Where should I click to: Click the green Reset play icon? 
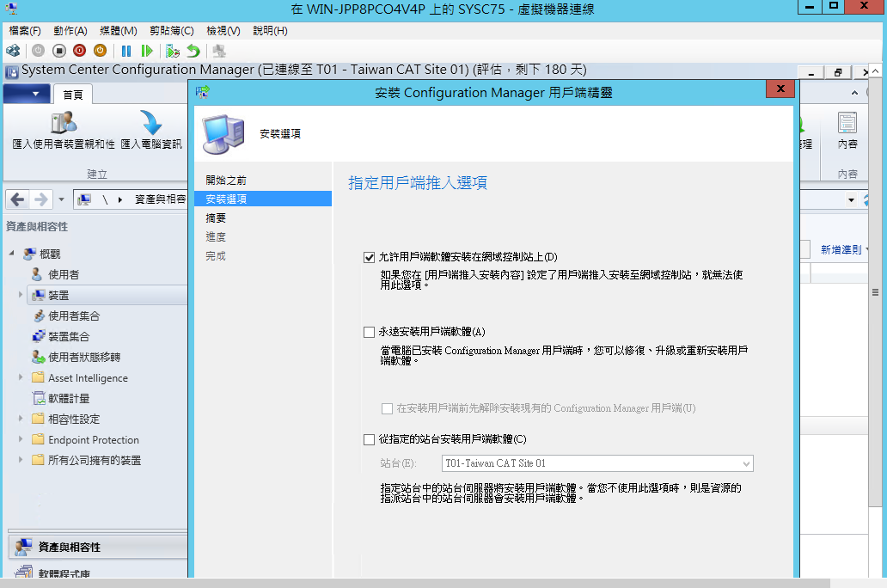pyautogui.click(x=147, y=51)
